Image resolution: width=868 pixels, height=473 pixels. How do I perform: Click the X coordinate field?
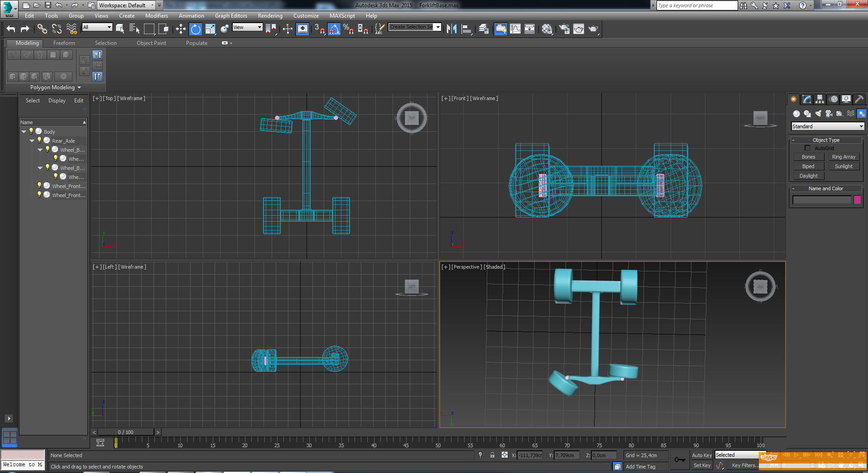530,455
